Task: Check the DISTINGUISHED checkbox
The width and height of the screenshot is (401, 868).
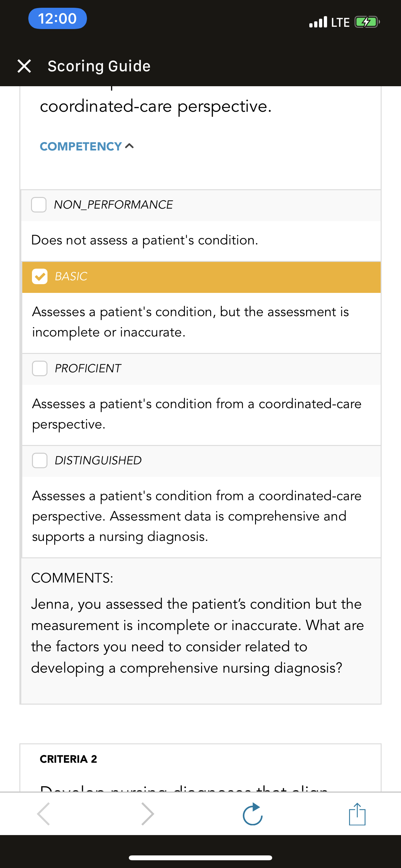Action: (x=40, y=460)
